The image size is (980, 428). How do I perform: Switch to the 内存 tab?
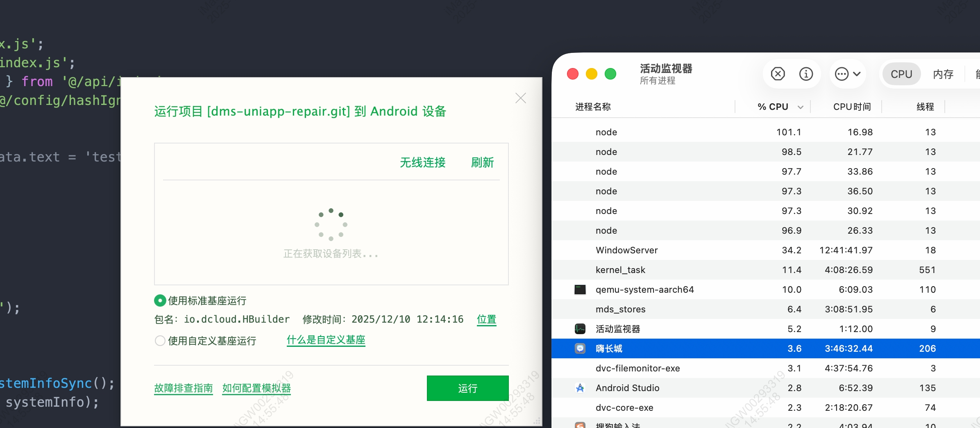[943, 74]
